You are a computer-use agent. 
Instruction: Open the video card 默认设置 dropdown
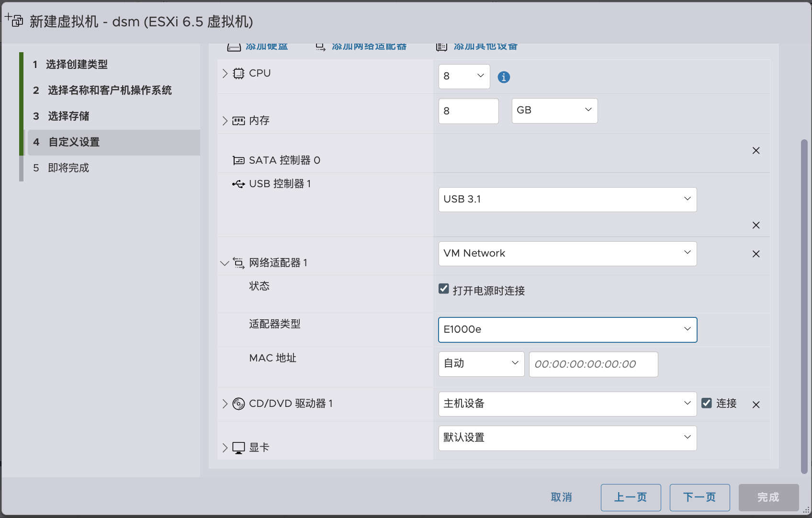[x=567, y=438]
